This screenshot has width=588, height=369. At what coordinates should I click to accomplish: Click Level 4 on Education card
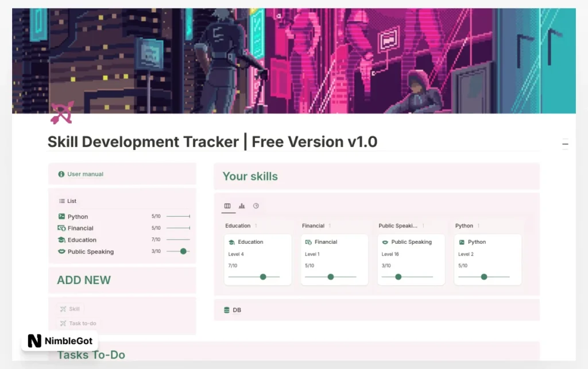coord(236,254)
